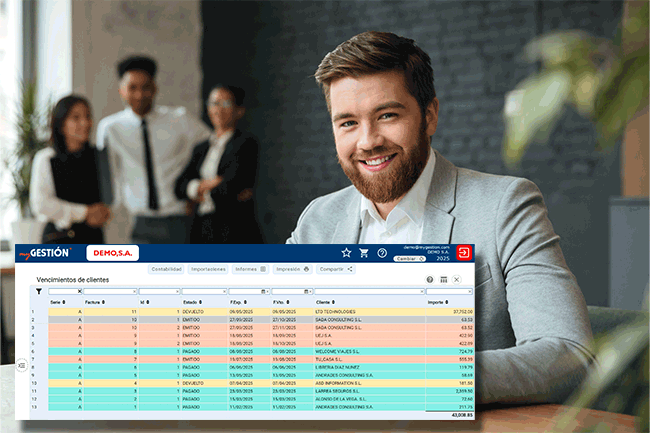Screen dimensions: 650x433
Task: Click the Compartir share button
Action: coord(336,269)
